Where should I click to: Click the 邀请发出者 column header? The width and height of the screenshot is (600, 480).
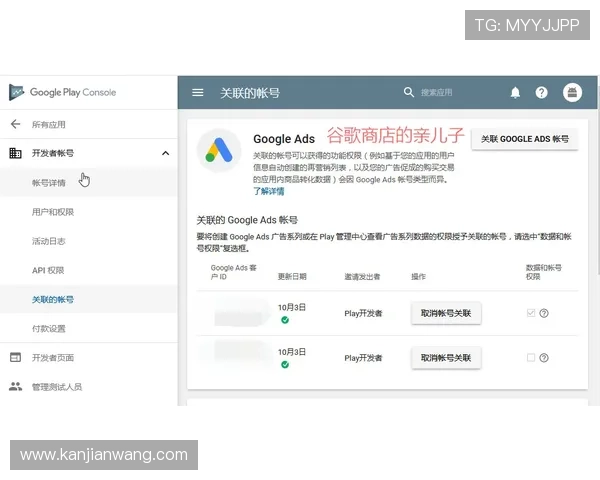pos(362,276)
